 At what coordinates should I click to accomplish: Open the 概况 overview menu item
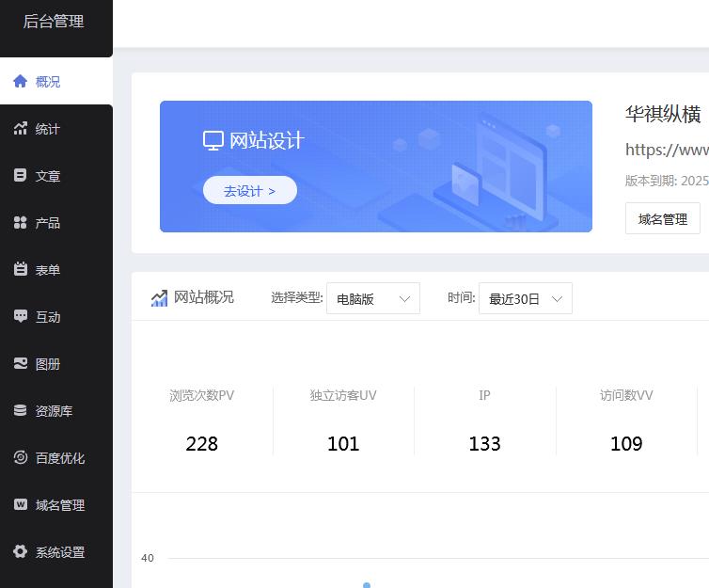[56, 82]
